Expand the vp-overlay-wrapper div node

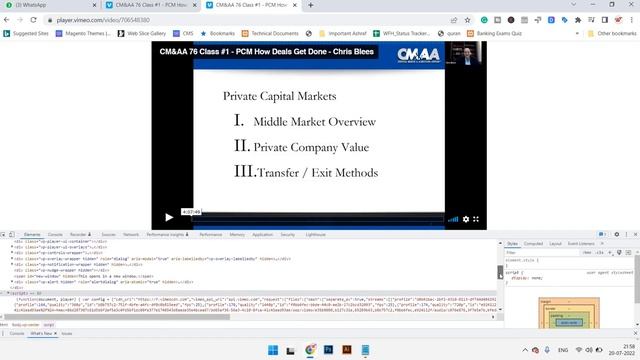tap(12, 258)
